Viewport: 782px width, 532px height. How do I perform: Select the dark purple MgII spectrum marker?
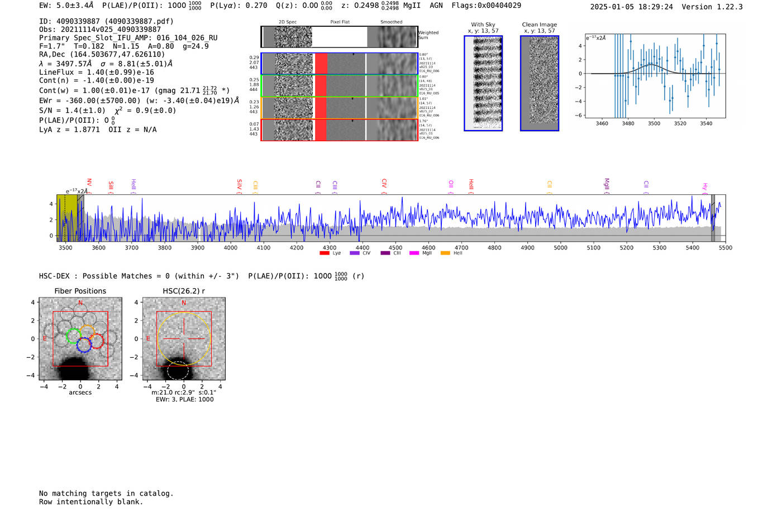point(607,186)
